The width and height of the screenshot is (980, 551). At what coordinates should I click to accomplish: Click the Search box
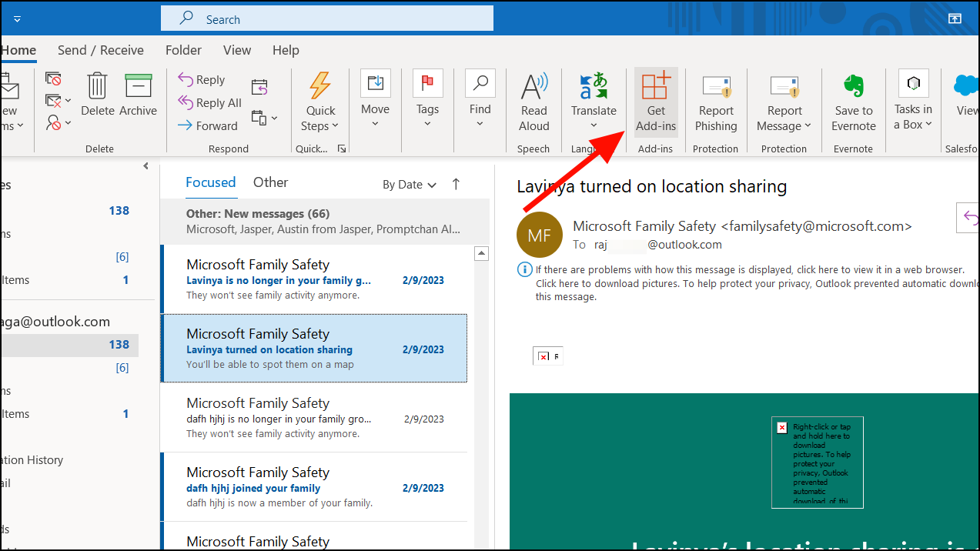[x=327, y=18]
